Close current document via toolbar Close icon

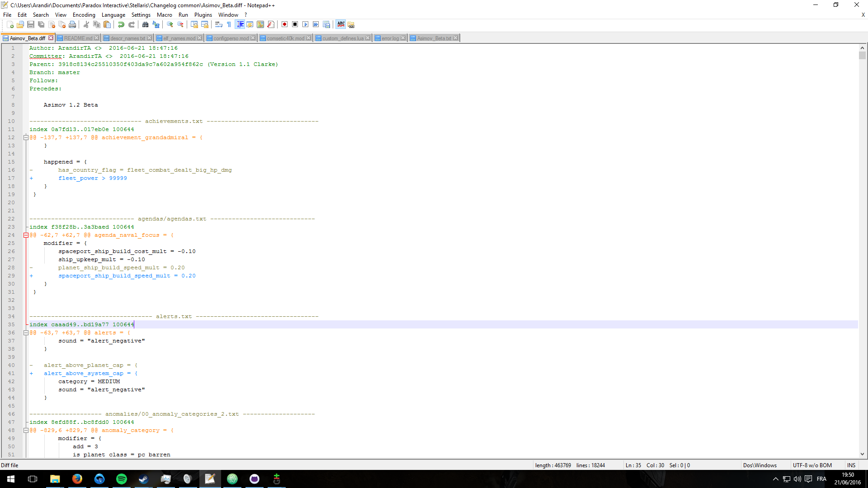pyautogui.click(x=52, y=24)
